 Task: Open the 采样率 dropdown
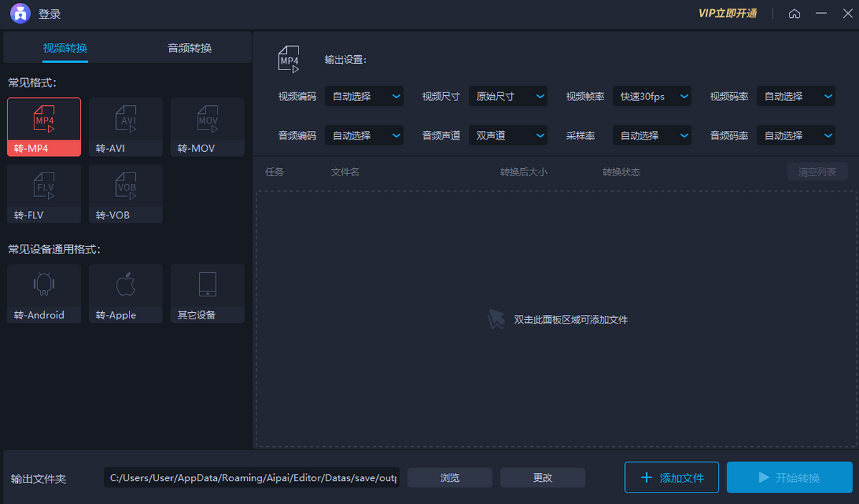652,135
